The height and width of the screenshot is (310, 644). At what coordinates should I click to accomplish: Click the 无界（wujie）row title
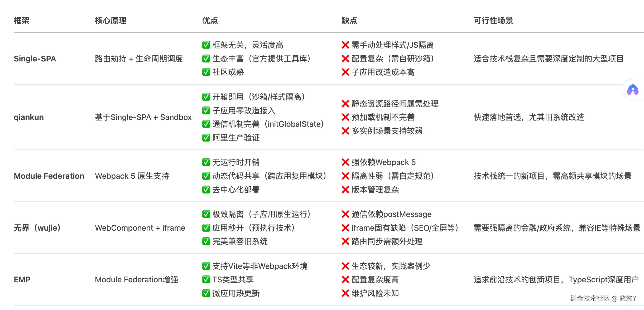37,228
